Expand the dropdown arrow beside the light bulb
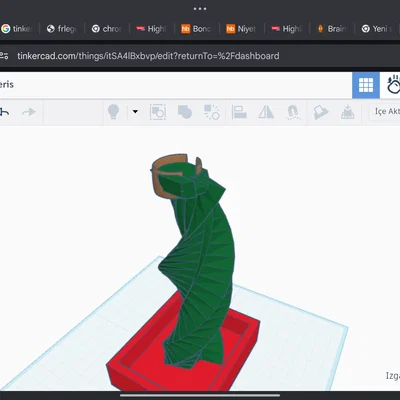The width and height of the screenshot is (400, 400). [135, 111]
